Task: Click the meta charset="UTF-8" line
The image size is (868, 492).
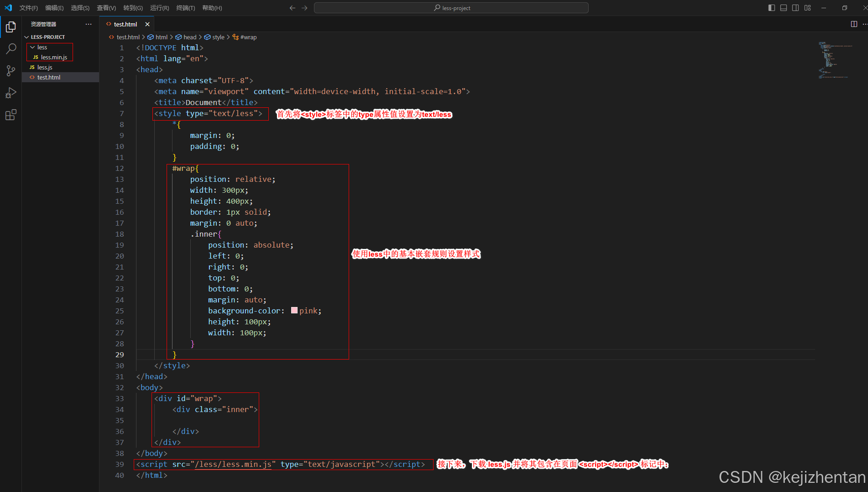Action: [204, 80]
